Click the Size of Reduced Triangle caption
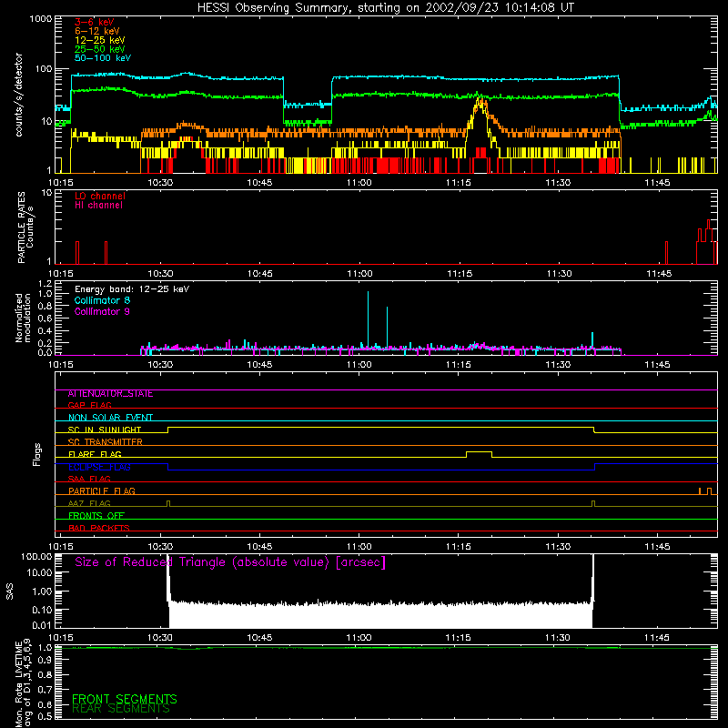This screenshot has width=728, height=728. [230, 562]
